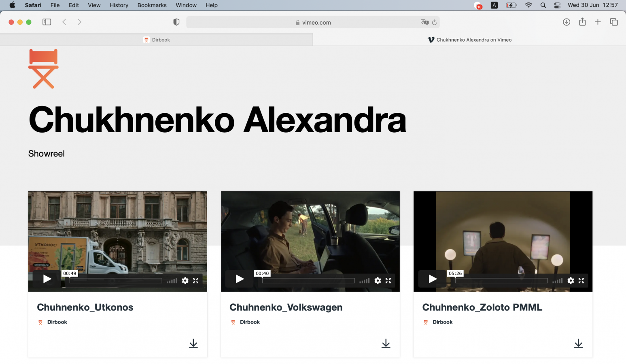Open Spotlight search in menu bar
The image size is (626, 364).
[x=543, y=5]
